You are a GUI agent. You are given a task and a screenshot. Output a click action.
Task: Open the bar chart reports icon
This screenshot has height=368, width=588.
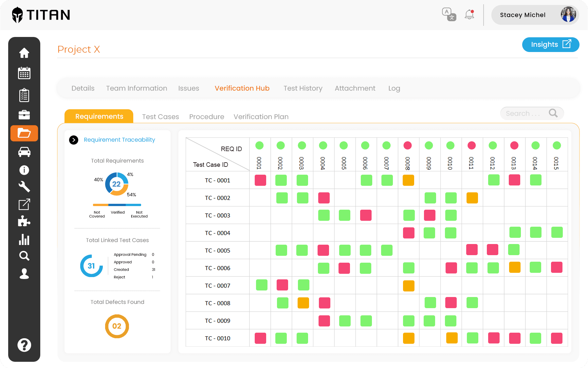[x=24, y=240]
